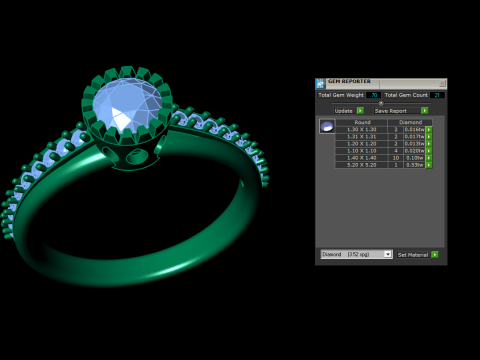Click the Round column header

362,122
